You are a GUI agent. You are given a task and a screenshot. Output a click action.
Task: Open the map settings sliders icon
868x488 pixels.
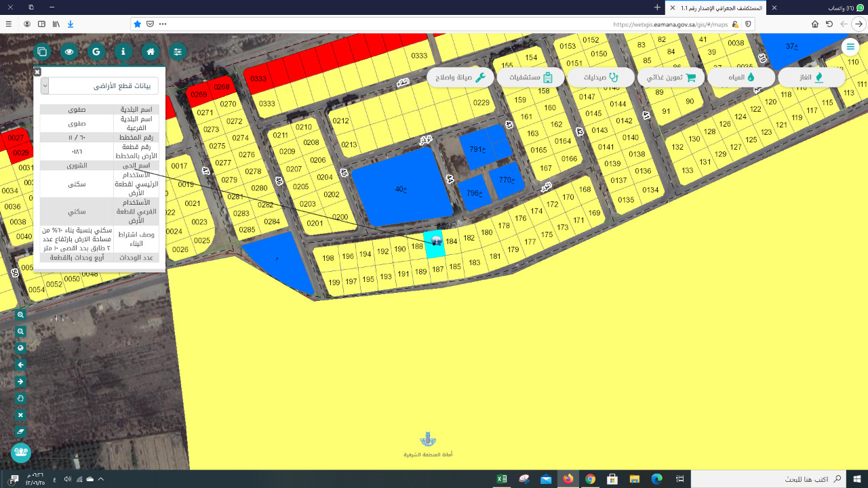pyautogui.click(x=178, y=52)
